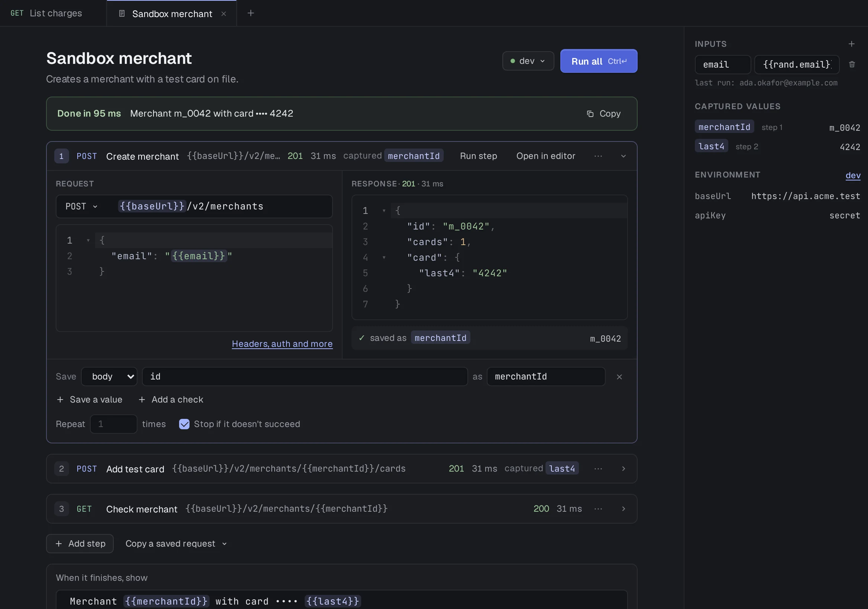
Task: Run the Create merchant step
Action: click(x=478, y=156)
